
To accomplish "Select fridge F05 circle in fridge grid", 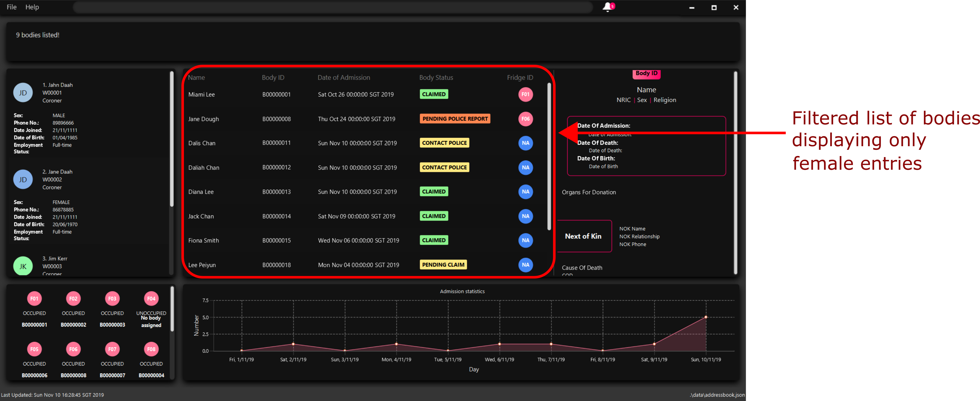I will 34,349.
